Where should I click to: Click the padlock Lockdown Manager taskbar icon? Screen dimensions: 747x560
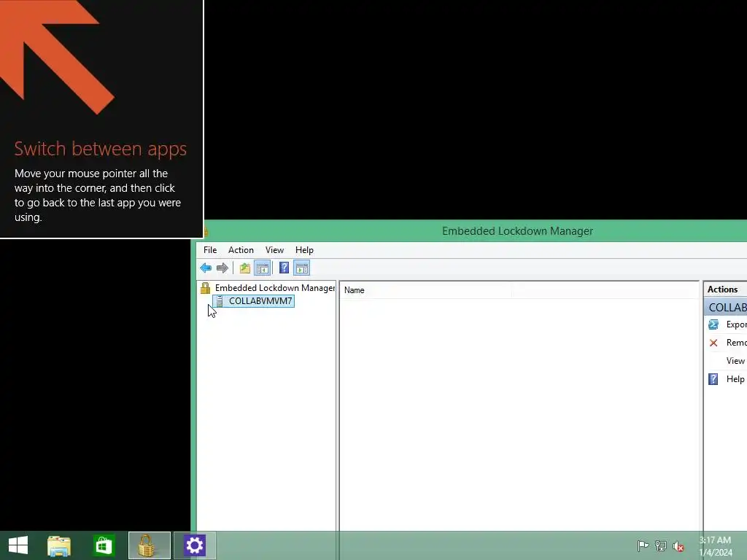pyautogui.click(x=149, y=545)
